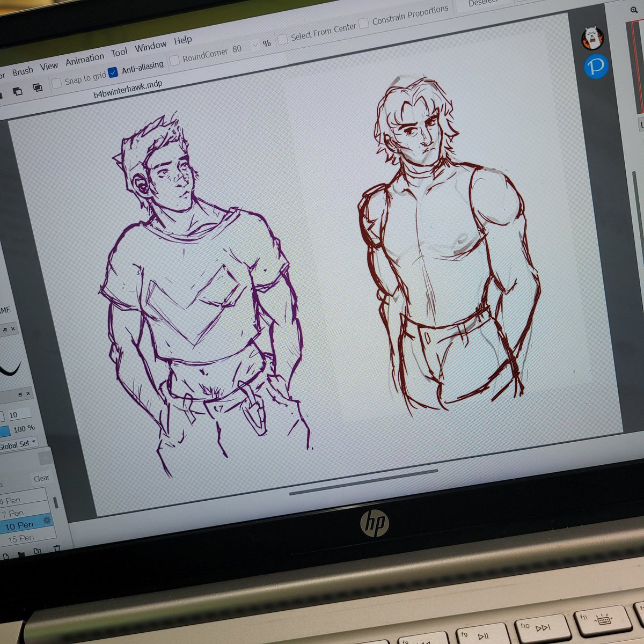
Task: Open the Global Set dropdown
Action: pyautogui.click(x=18, y=444)
